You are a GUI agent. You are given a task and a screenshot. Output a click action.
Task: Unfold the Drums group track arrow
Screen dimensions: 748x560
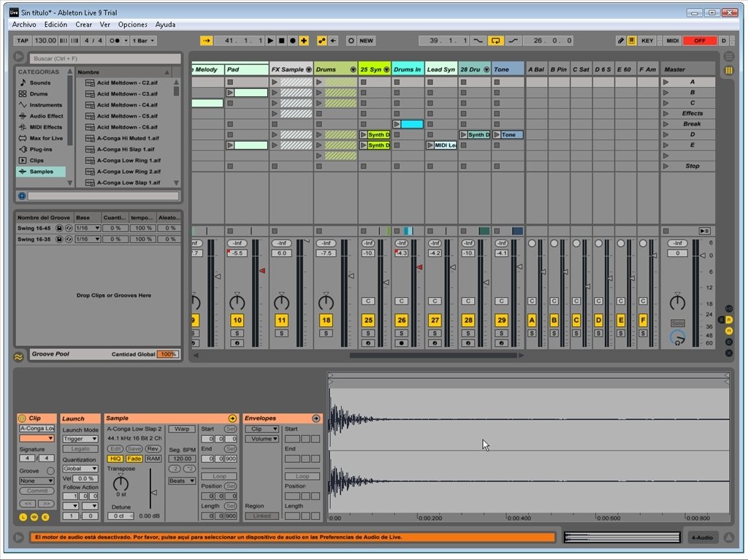pyautogui.click(x=353, y=69)
